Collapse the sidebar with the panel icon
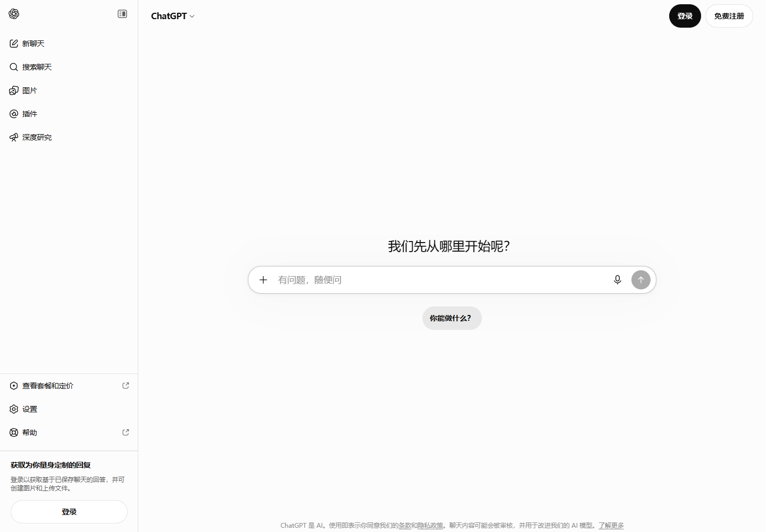 (x=122, y=14)
